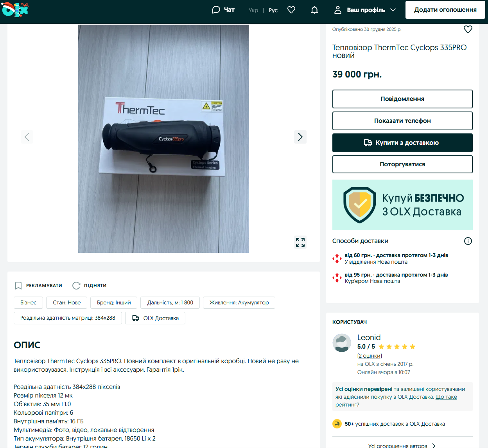This screenshot has height=448, width=488.
Task: Click the thermal imager product photo
Action: tap(163, 139)
